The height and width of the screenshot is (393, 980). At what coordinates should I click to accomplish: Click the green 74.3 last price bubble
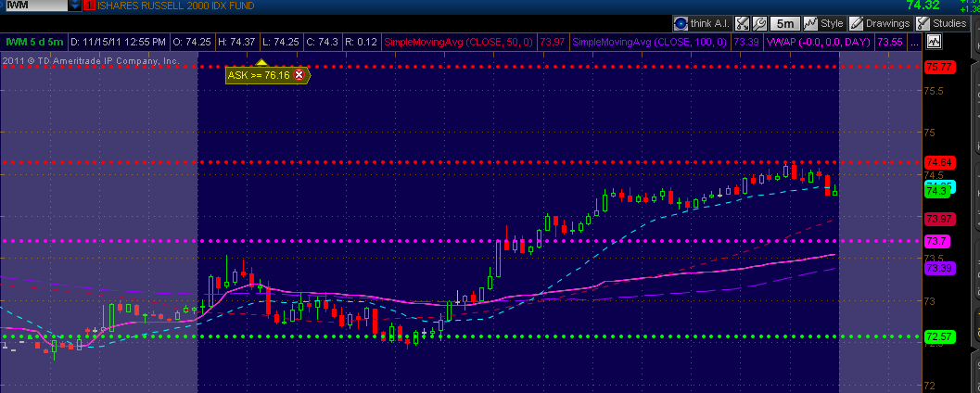[936, 192]
